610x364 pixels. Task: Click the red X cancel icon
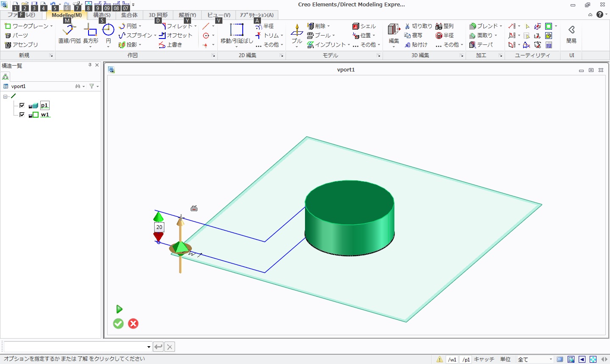click(133, 323)
